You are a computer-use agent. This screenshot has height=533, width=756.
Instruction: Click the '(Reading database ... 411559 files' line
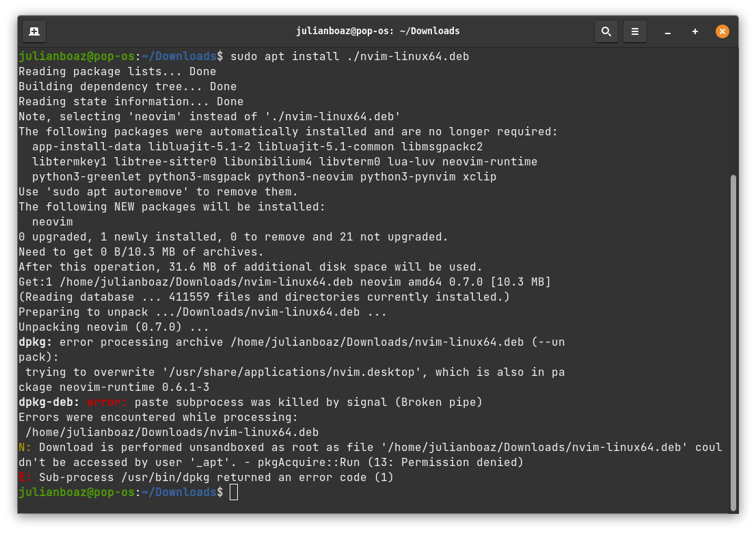click(x=265, y=297)
